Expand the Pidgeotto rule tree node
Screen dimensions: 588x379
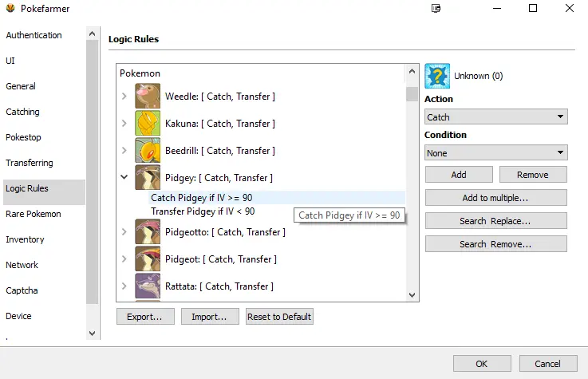(124, 232)
